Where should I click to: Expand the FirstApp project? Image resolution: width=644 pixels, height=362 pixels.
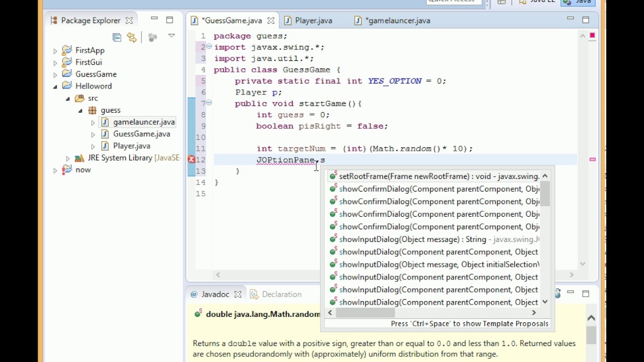55,51
